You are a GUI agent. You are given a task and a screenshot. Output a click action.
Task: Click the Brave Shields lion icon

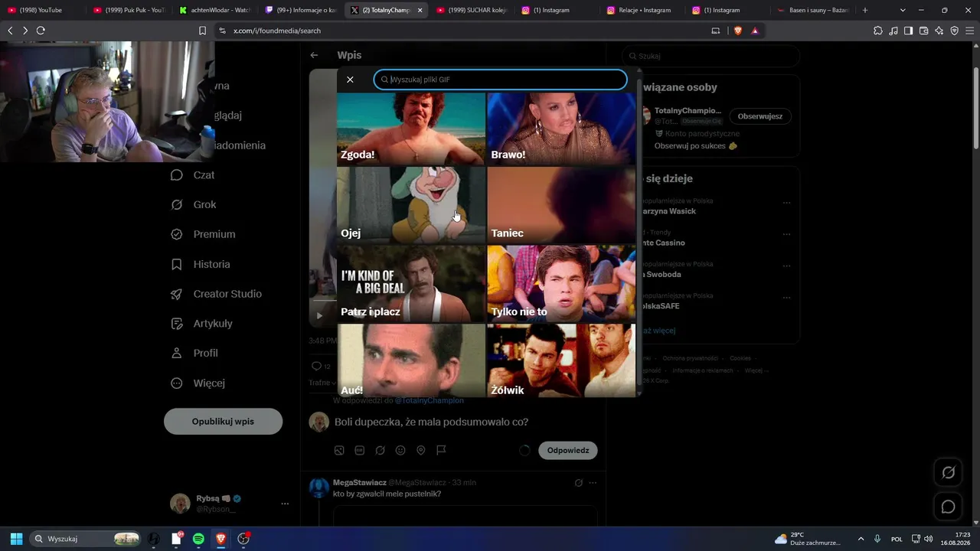click(738, 31)
